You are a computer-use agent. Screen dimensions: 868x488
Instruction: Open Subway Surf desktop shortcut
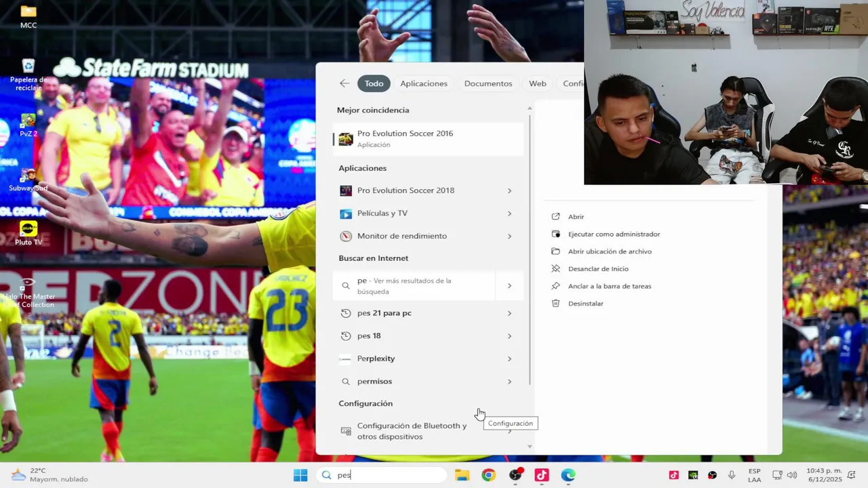click(x=28, y=180)
